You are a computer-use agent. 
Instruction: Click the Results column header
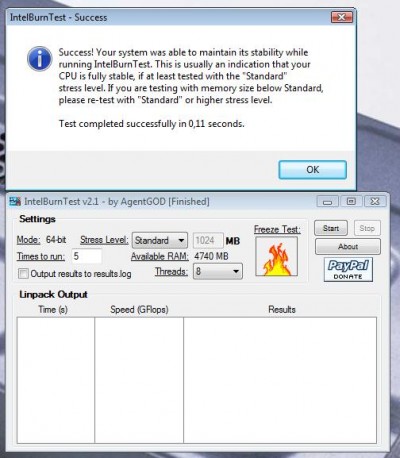[x=282, y=310]
